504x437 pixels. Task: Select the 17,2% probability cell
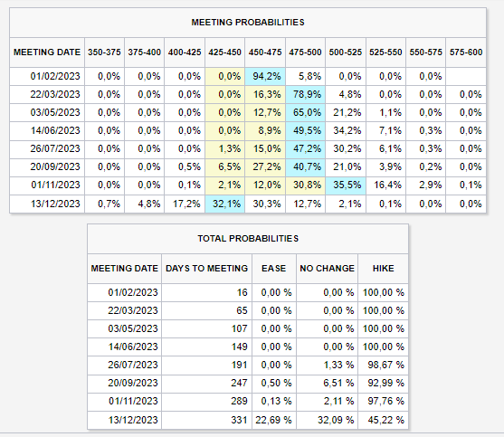click(x=185, y=204)
